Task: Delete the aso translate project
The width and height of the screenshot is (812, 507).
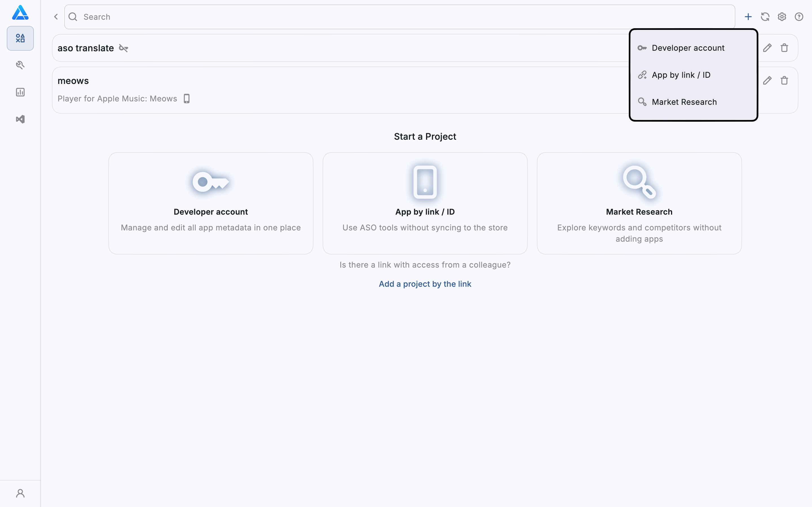Action: [x=784, y=48]
